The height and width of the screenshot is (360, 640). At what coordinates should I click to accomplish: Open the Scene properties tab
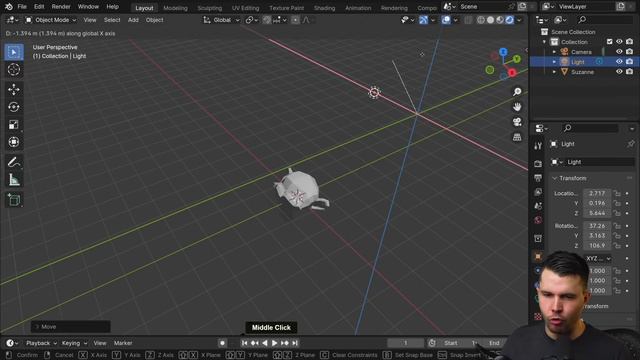tap(538, 206)
